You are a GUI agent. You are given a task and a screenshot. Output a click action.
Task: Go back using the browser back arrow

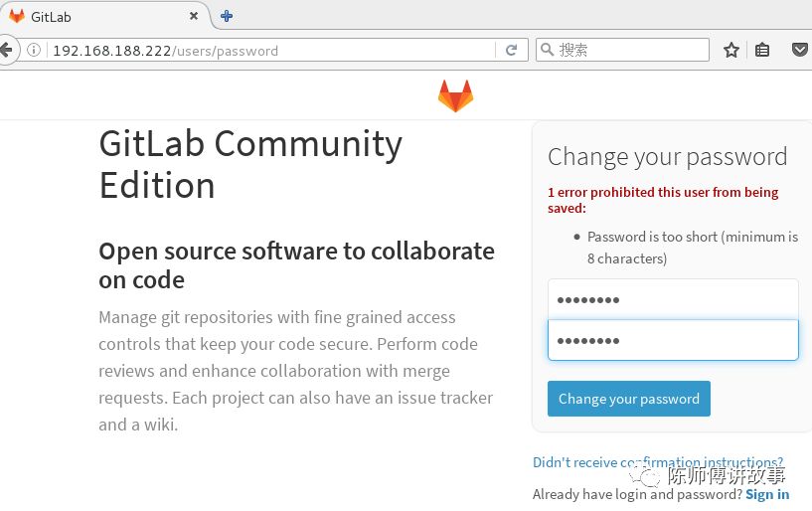pos(7,50)
